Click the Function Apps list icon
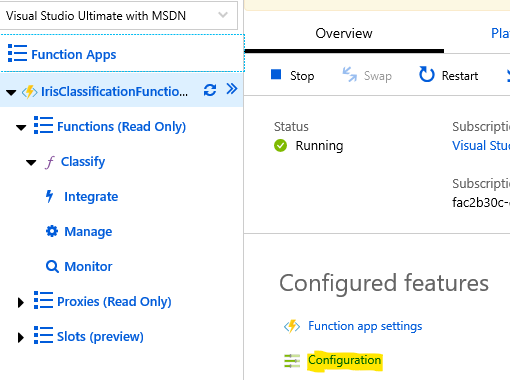 coord(17,53)
